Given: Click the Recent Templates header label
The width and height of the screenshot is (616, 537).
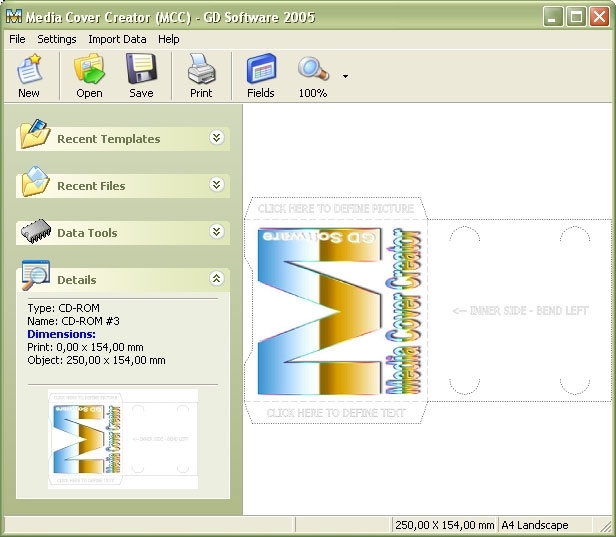Looking at the screenshot, I should [x=109, y=139].
